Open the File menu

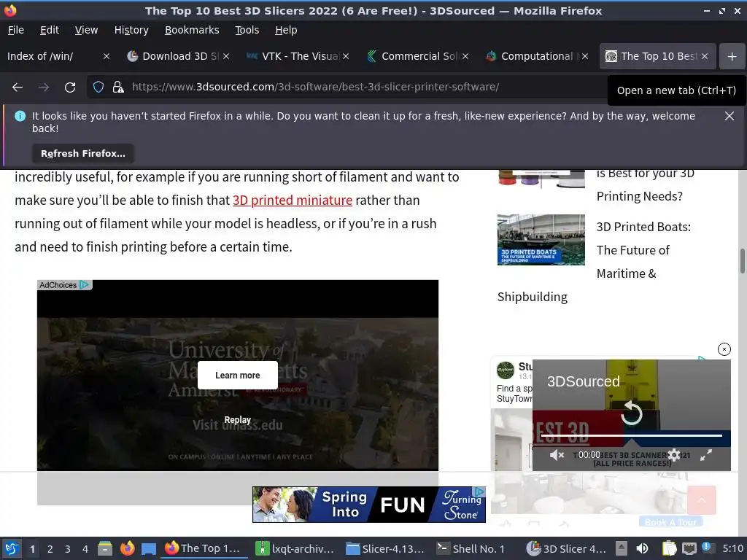[x=16, y=30]
